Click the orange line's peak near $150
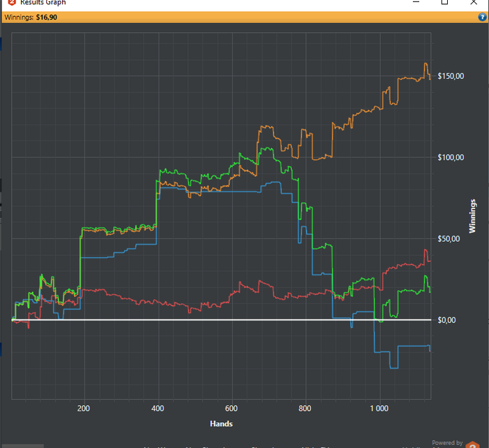The height and width of the screenshot is (448, 489). coord(425,64)
